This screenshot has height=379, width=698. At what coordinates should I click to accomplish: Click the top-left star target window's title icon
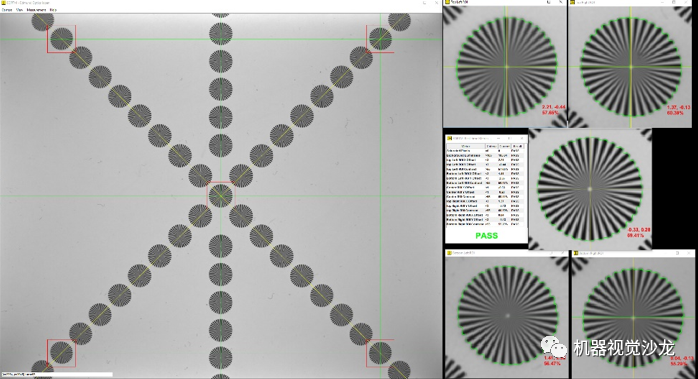click(447, 2)
